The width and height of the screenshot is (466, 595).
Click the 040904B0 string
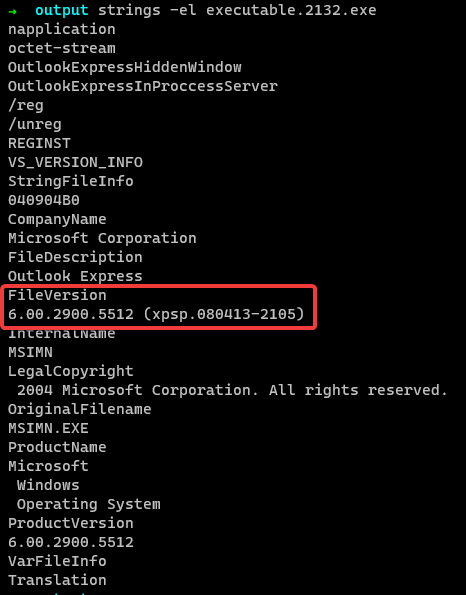point(44,200)
